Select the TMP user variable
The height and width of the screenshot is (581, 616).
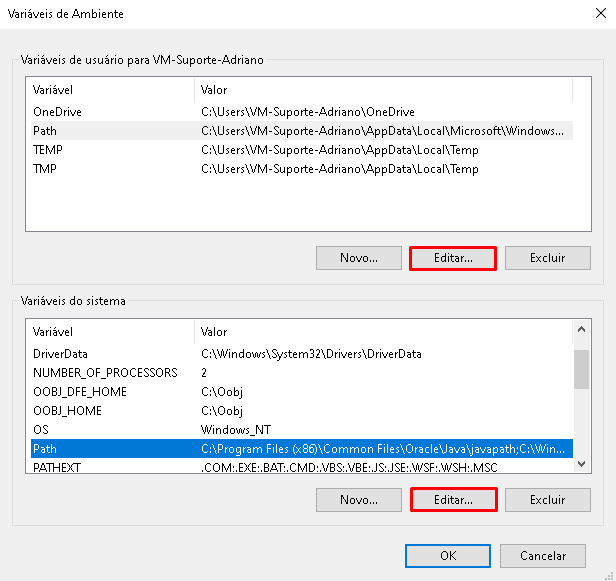(302, 169)
